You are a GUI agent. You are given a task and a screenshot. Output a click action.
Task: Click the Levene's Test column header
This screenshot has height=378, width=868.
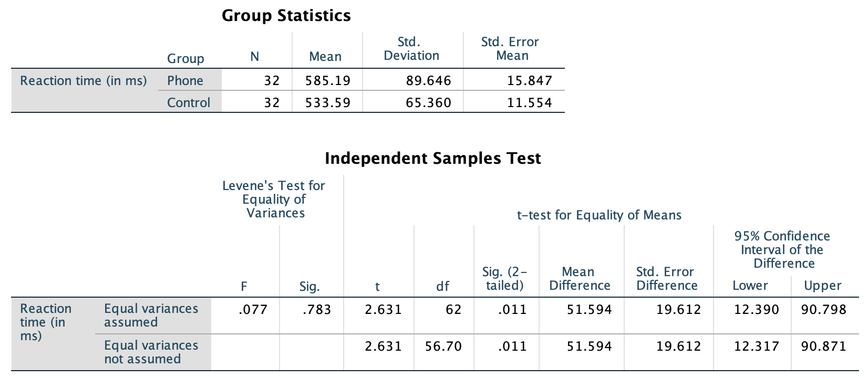click(274, 199)
